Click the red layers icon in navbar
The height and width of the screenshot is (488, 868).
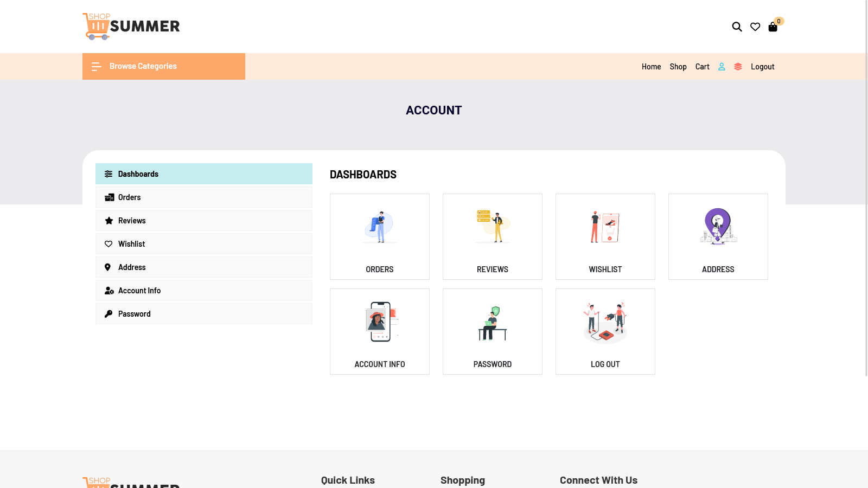(x=738, y=66)
